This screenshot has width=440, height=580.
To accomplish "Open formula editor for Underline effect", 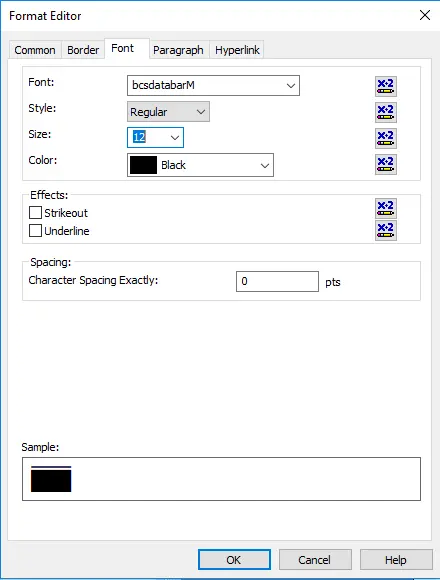I will click(386, 230).
